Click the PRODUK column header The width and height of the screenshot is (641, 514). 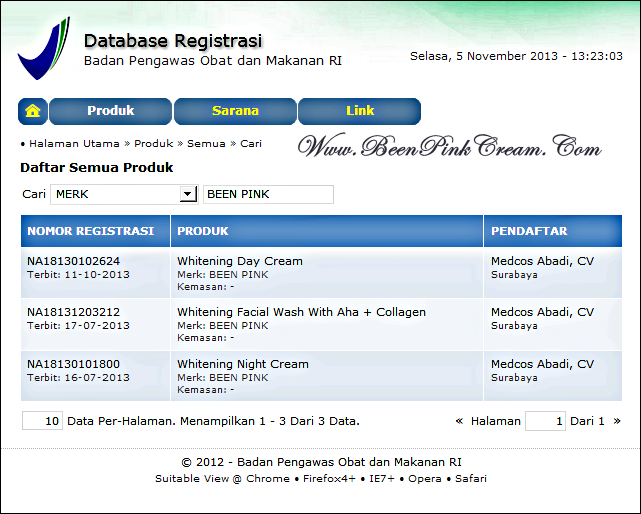pyautogui.click(x=327, y=231)
